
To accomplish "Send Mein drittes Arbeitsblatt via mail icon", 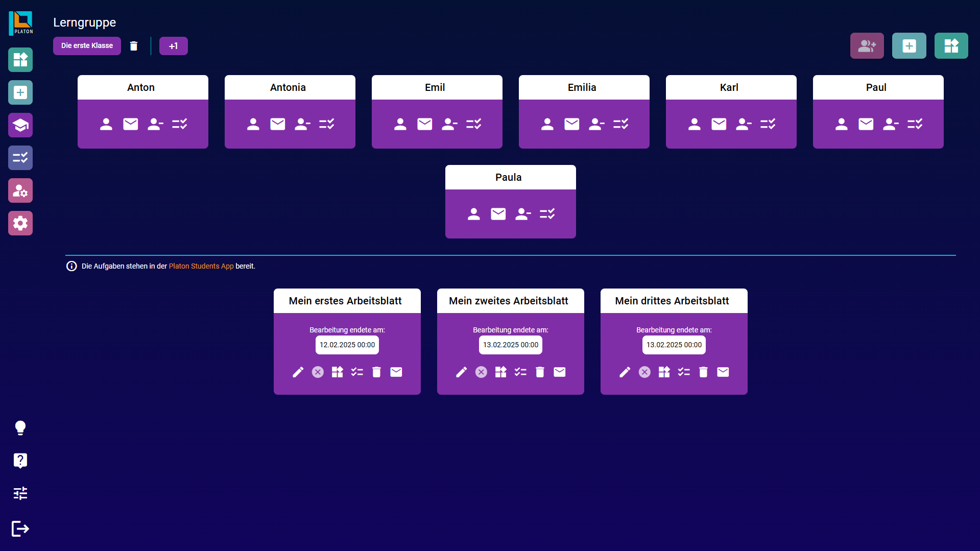I will [723, 372].
